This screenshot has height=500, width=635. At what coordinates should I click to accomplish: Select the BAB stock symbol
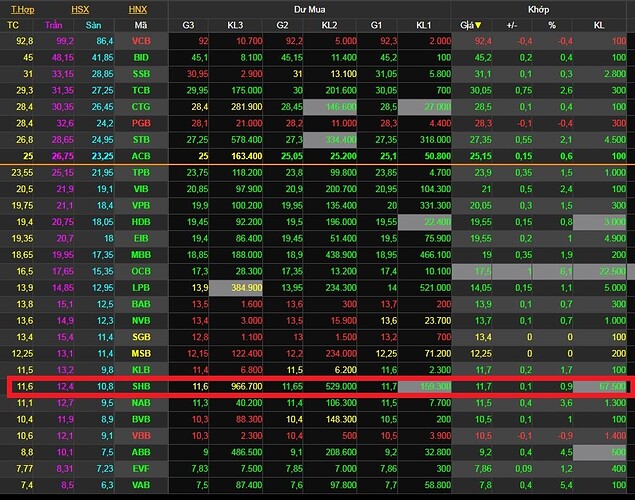click(141, 304)
